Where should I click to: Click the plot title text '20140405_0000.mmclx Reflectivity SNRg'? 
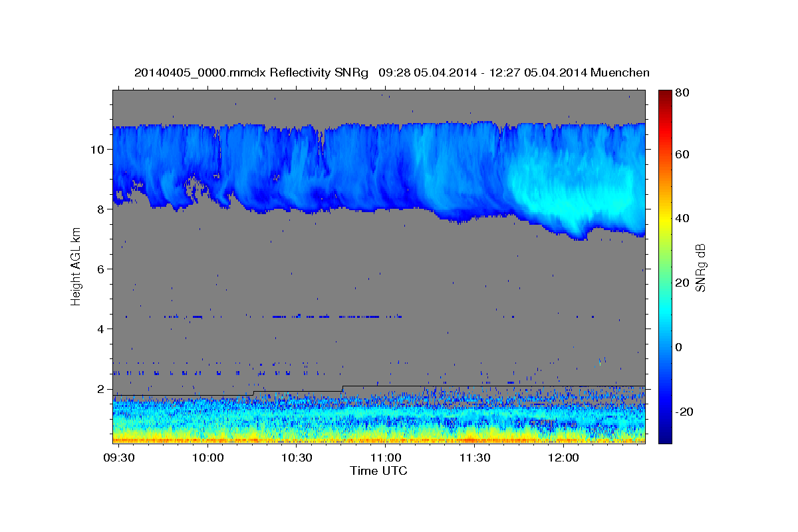[x=251, y=72]
